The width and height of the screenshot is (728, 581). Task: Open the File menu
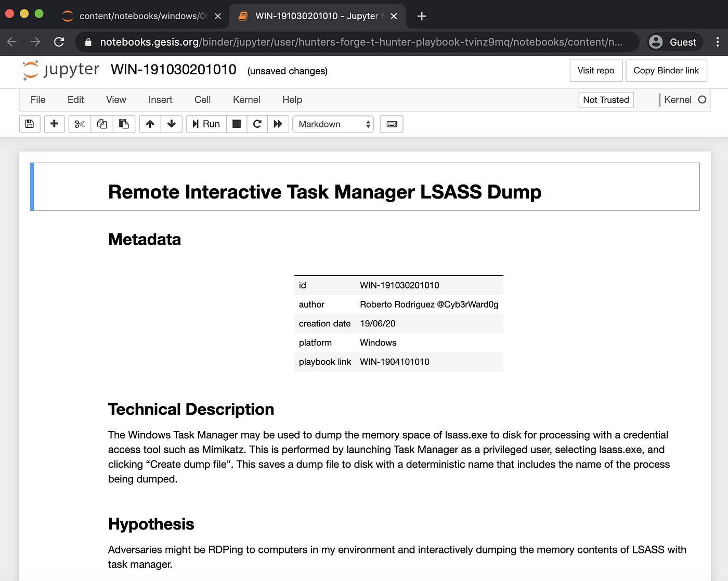tap(38, 100)
